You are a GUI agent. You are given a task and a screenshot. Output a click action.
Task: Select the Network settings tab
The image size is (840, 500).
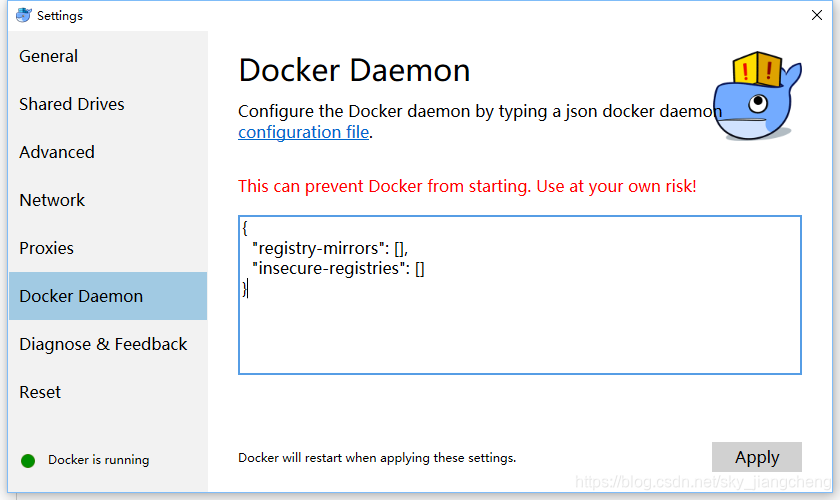click(x=108, y=200)
